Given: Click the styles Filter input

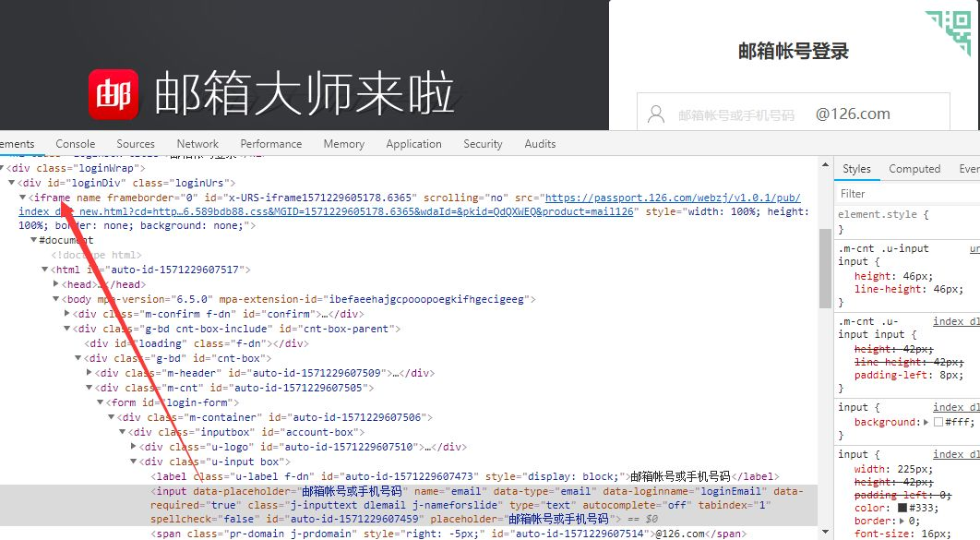Looking at the screenshot, I should tap(907, 194).
